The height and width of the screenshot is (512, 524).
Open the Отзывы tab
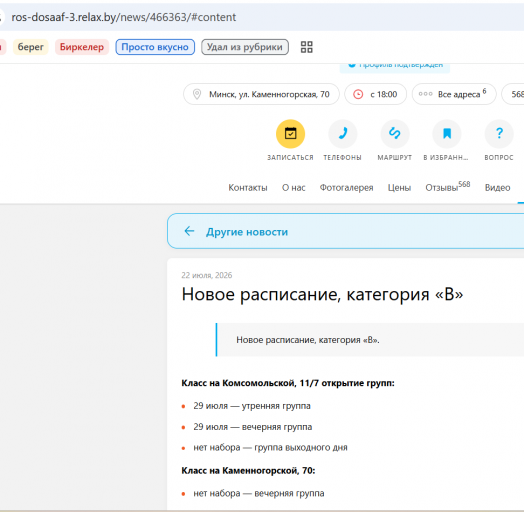tap(447, 187)
